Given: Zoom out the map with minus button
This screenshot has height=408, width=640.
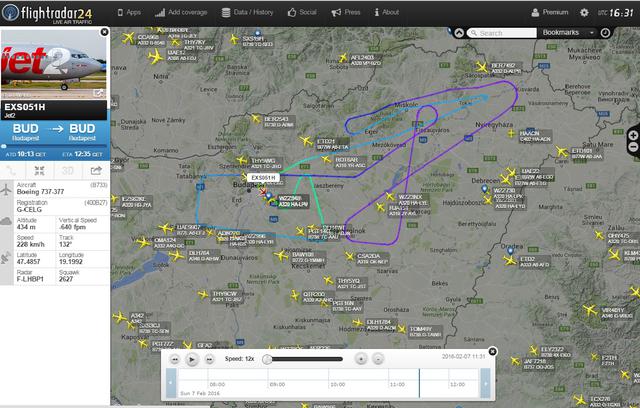Looking at the screenshot, I should coord(633,147).
